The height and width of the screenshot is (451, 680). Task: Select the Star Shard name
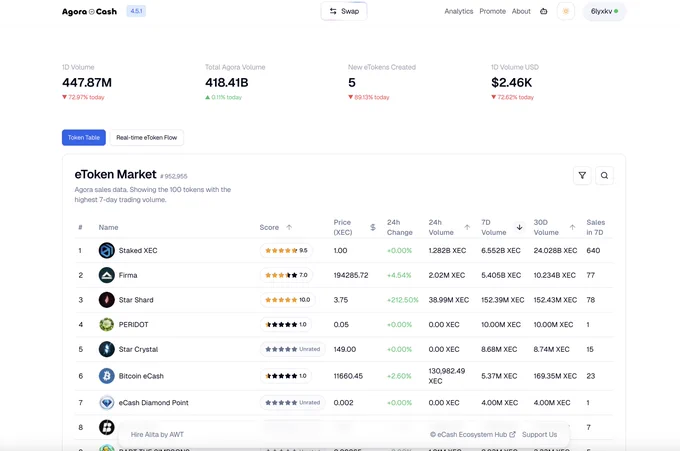point(136,300)
